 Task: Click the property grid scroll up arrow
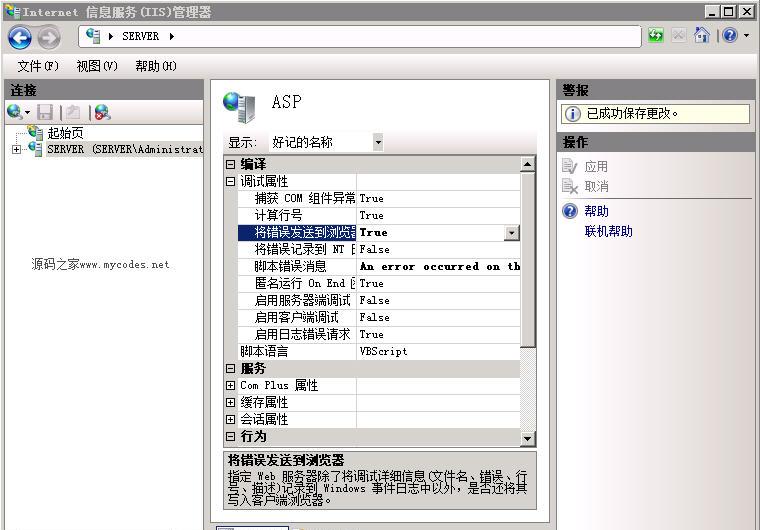527,164
